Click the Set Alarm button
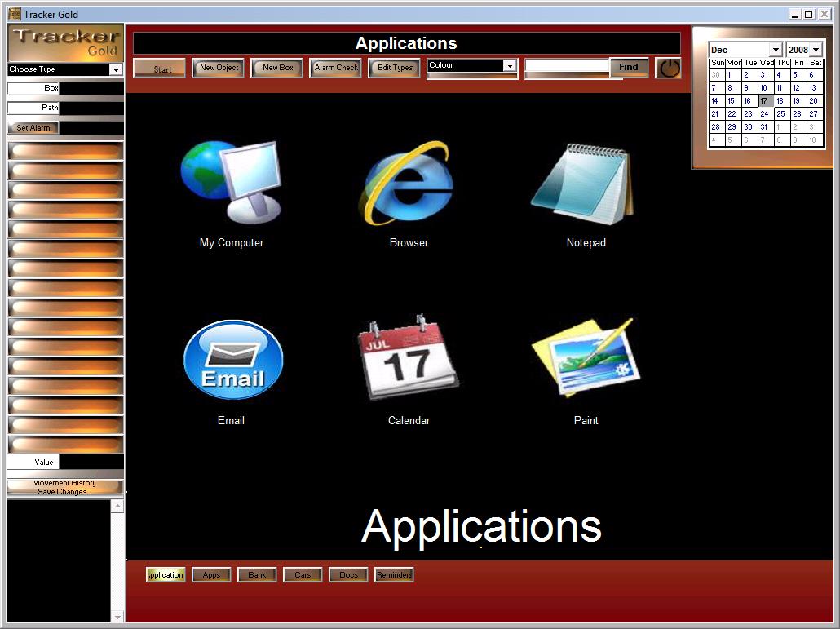The image size is (840, 629). coord(33,127)
